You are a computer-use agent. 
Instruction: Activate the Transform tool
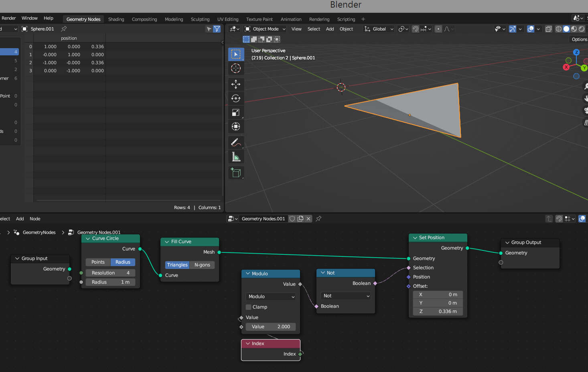(236, 127)
